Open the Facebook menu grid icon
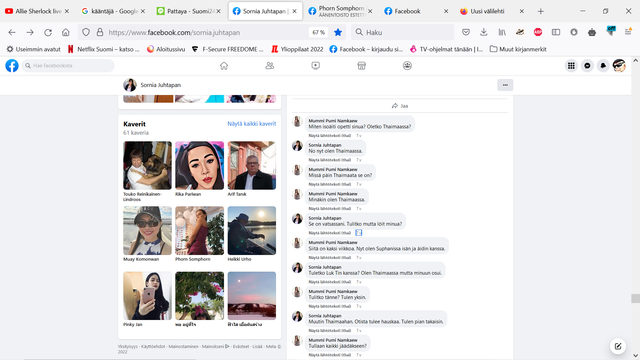 (x=571, y=66)
